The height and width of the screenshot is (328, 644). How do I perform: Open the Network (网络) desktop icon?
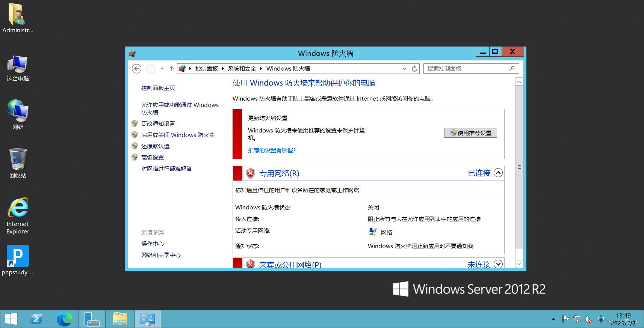(18, 115)
